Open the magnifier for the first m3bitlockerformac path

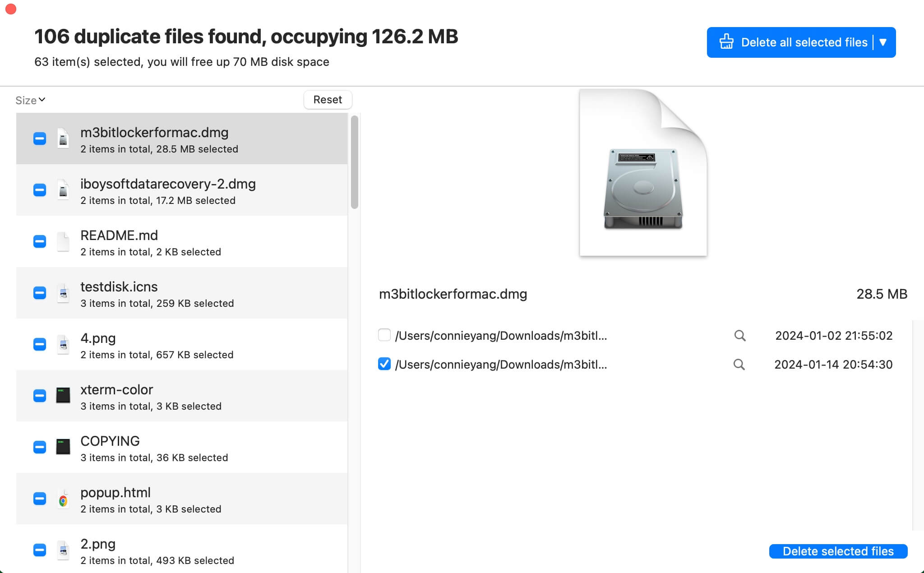pyautogui.click(x=739, y=335)
